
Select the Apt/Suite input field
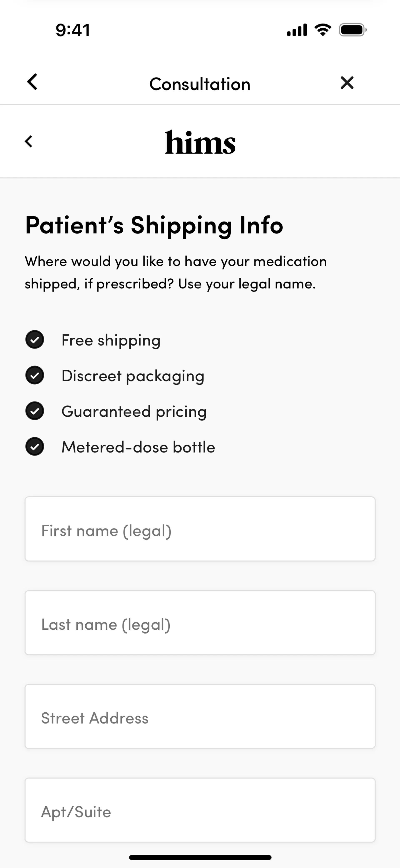(200, 810)
